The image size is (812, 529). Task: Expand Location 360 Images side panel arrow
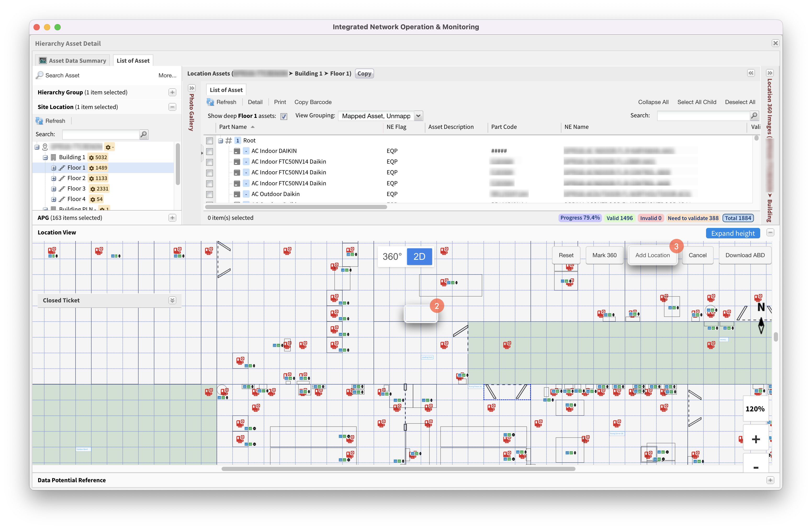tap(769, 73)
